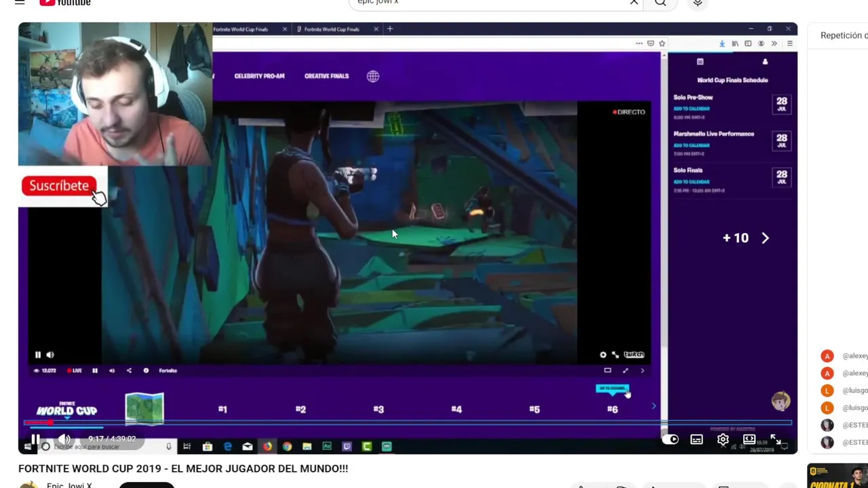Viewport: 868px width, 488px height.
Task: Save page to Pocket icon
Action: 650,43
